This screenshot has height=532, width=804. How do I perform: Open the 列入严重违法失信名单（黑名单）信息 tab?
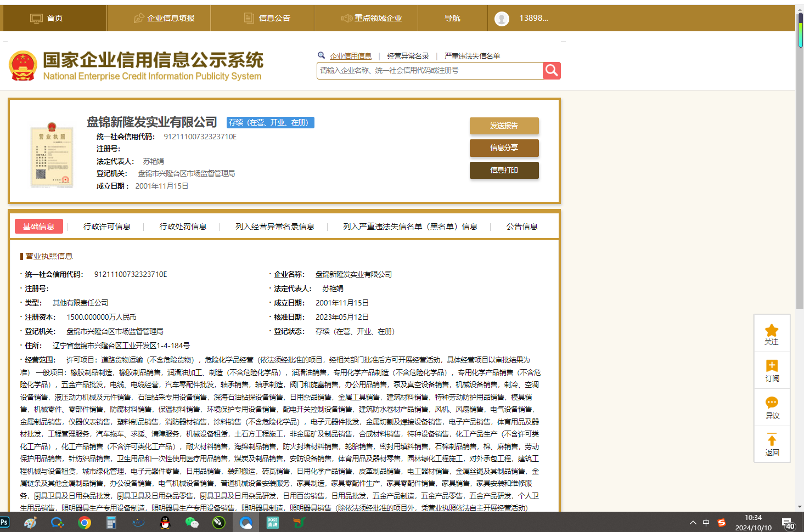[x=410, y=227]
